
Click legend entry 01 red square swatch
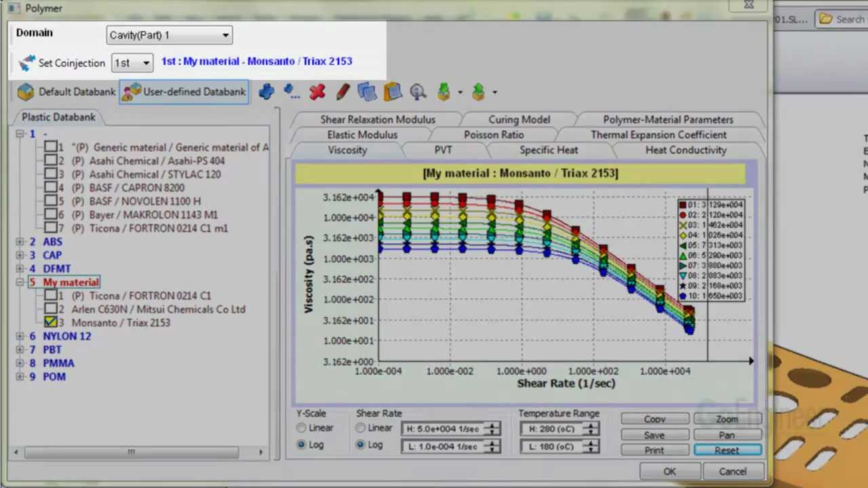point(682,205)
